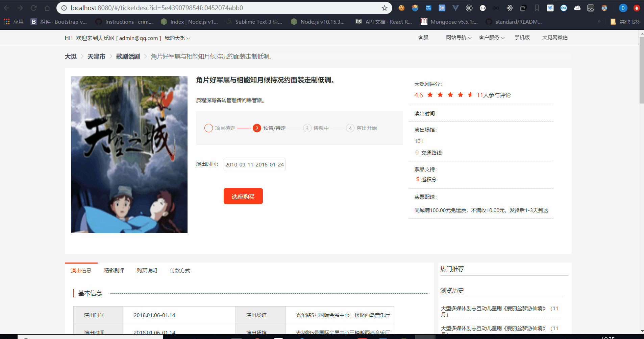
Task: Go to 大觅 breadcrumb home link
Action: (71, 56)
